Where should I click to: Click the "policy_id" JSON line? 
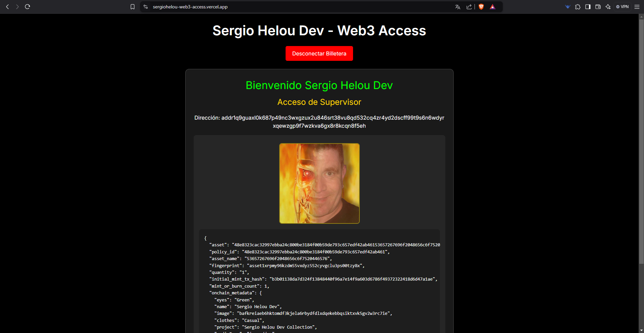299,252
